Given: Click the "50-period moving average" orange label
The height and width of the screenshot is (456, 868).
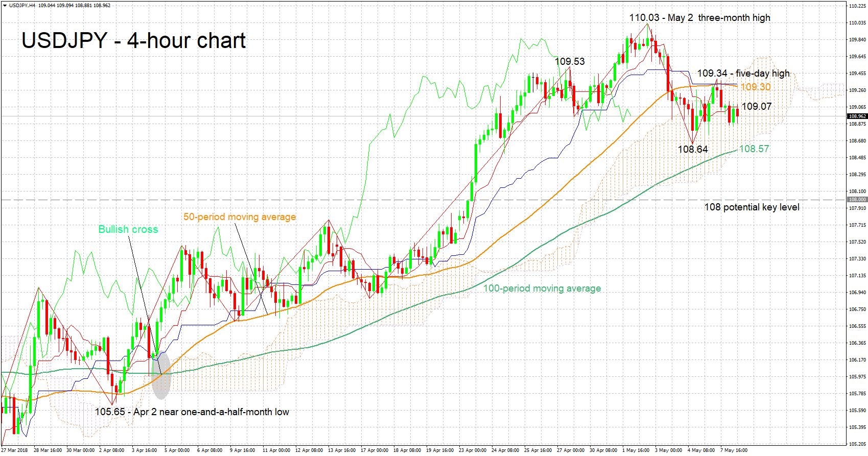Looking at the screenshot, I should [240, 217].
